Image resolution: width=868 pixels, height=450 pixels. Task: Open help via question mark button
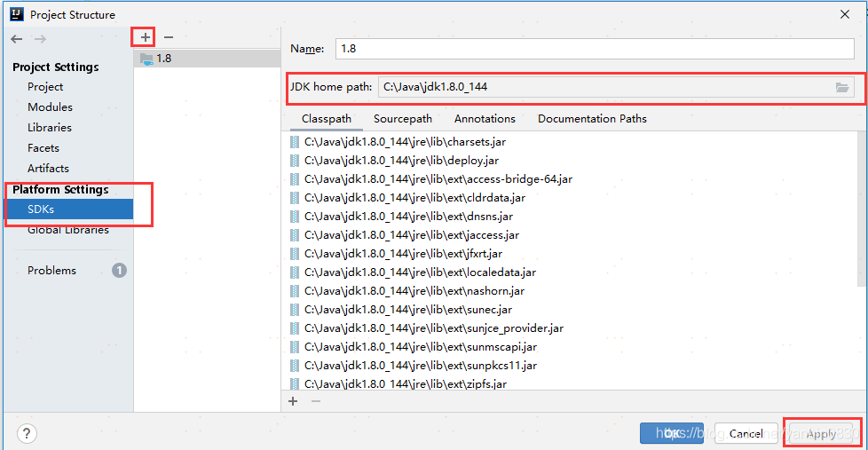(27, 433)
